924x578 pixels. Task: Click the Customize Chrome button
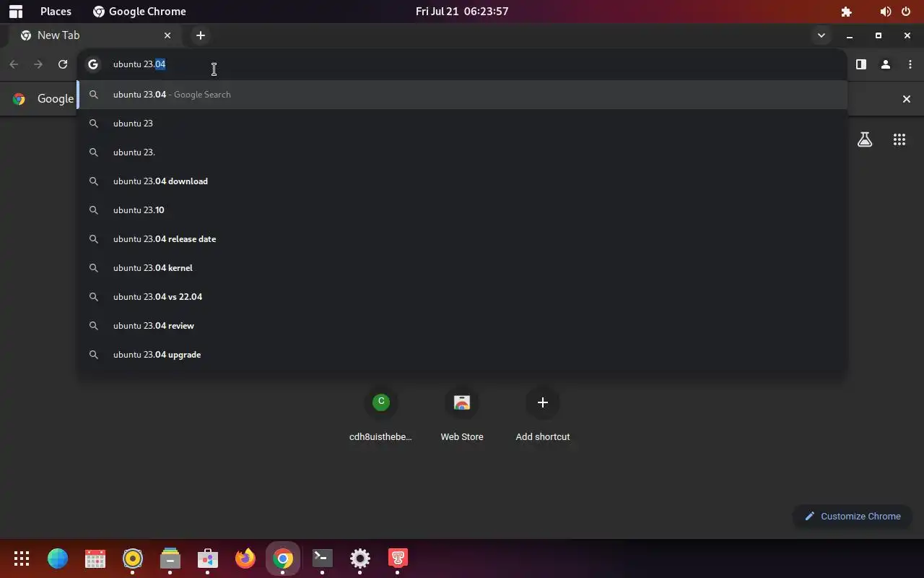click(x=853, y=516)
